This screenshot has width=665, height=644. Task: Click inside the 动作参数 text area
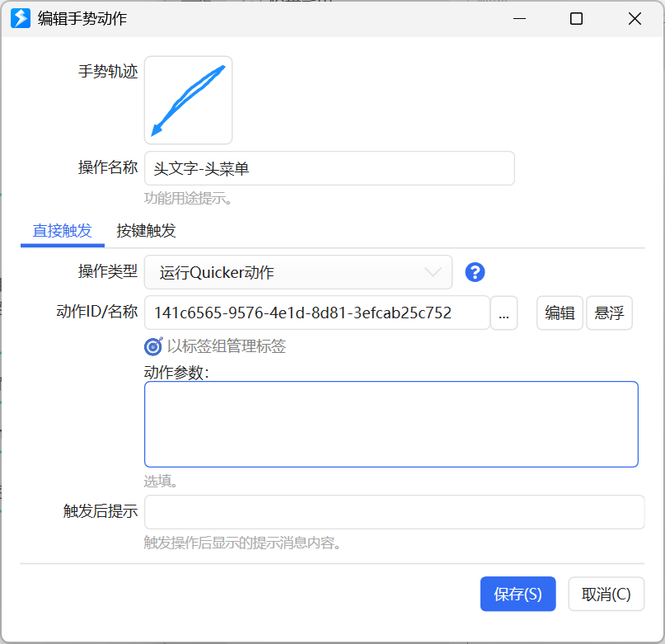391,424
